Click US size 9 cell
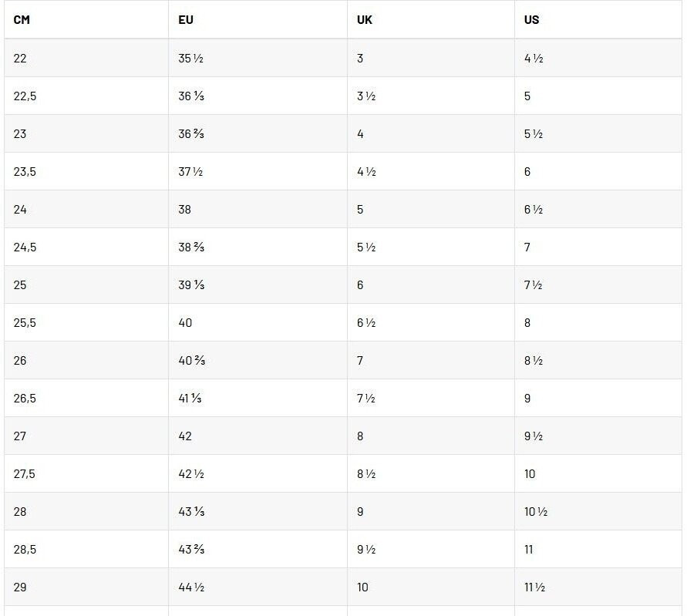 (527, 398)
